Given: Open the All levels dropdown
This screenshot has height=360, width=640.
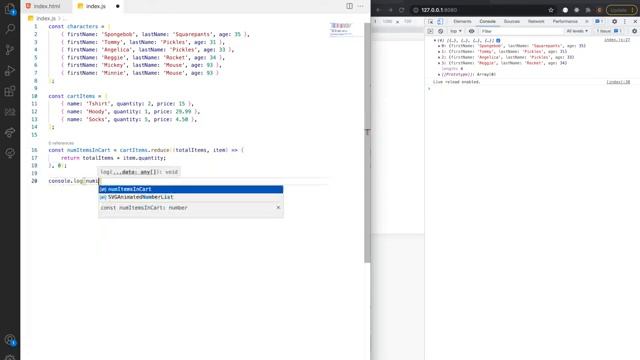Looking at the screenshot, I should (x=577, y=31).
